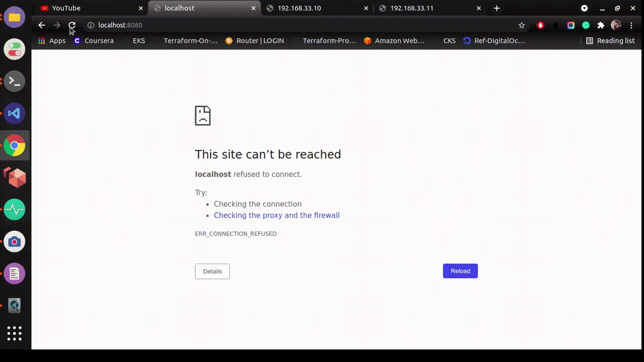
Task: Minimize the Chrome window
Action: (x=602, y=8)
